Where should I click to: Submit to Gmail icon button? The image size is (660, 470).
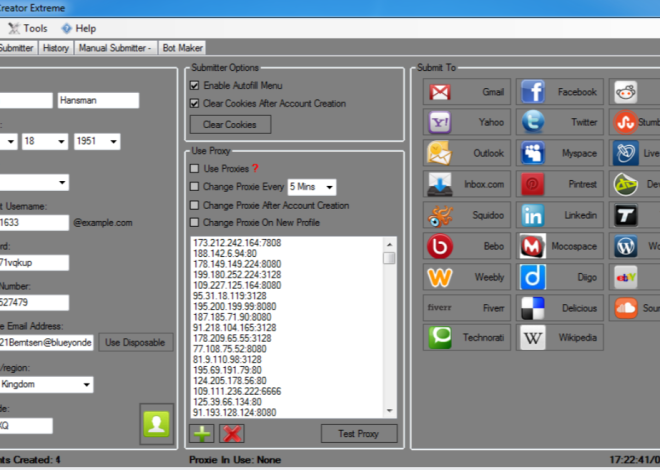coord(440,92)
